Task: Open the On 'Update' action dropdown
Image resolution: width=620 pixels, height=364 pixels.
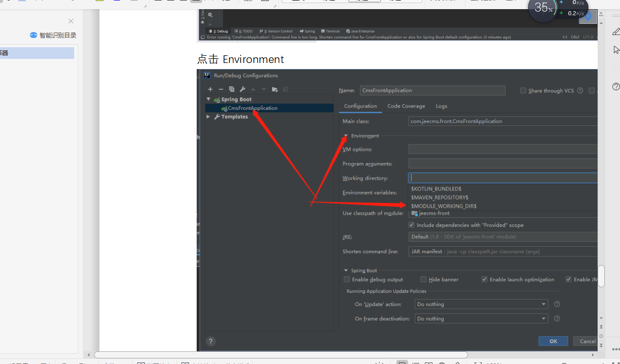Action: [481, 304]
